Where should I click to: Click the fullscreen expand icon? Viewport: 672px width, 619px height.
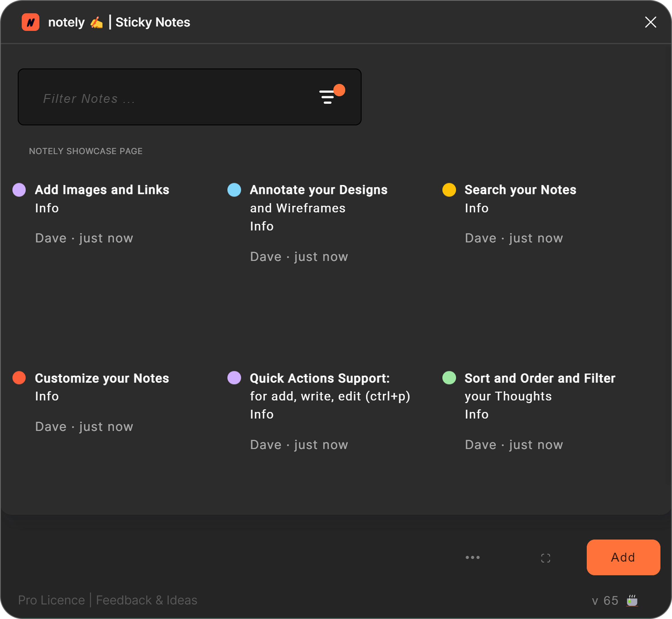coord(545,558)
